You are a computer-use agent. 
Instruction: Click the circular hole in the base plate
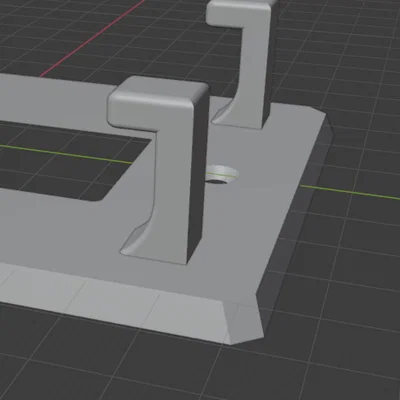click(x=221, y=174)
